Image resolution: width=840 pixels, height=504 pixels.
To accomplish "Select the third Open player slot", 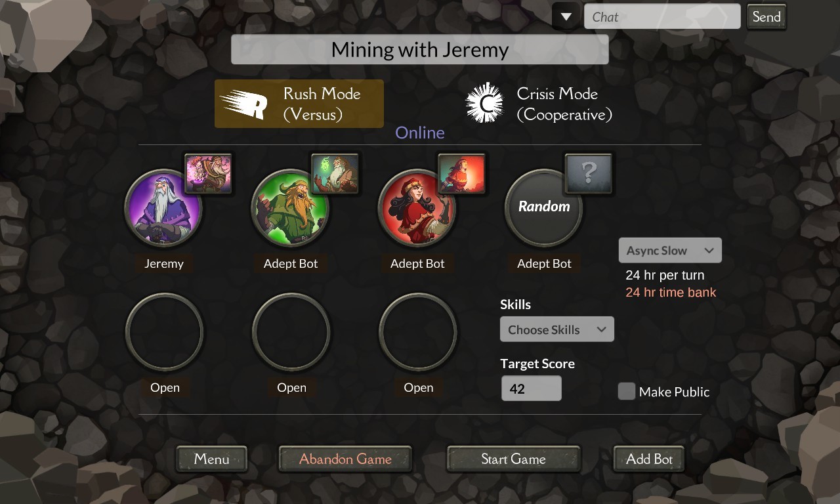I will pos(418,332).
